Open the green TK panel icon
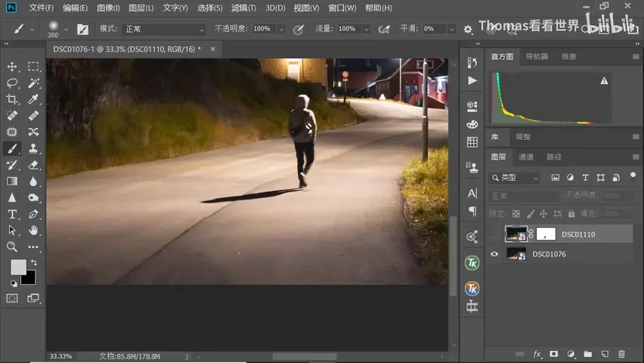Screen dimensions: 644x363 [x=472, y=263]
